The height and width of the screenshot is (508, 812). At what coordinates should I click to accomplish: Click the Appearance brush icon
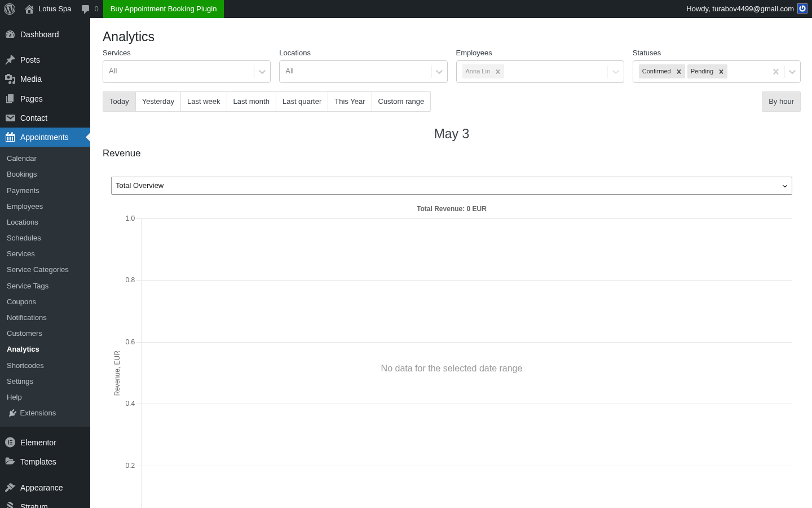coord(10,488)
